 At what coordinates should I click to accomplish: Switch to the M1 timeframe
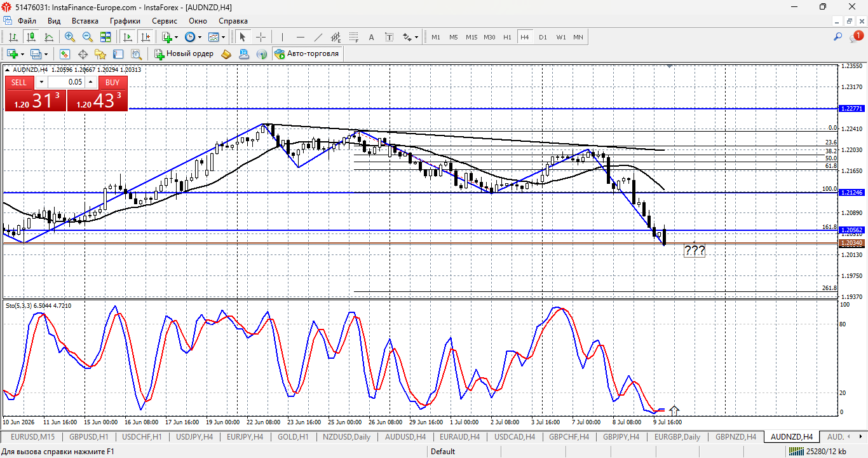(436, 37)
